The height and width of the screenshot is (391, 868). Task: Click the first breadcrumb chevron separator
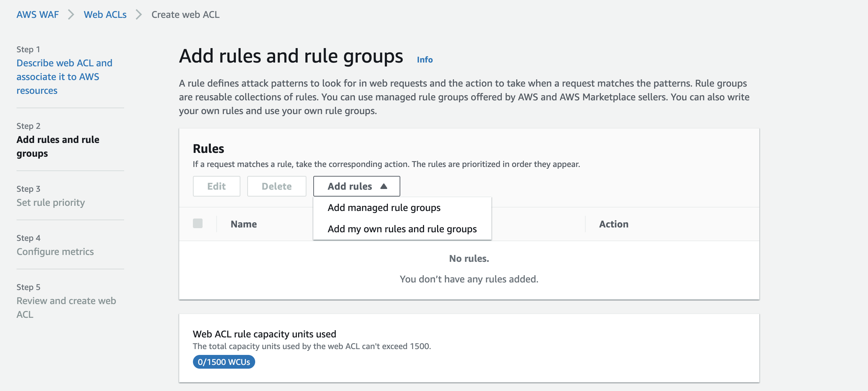pyautogui.click(x=71, y=15)
